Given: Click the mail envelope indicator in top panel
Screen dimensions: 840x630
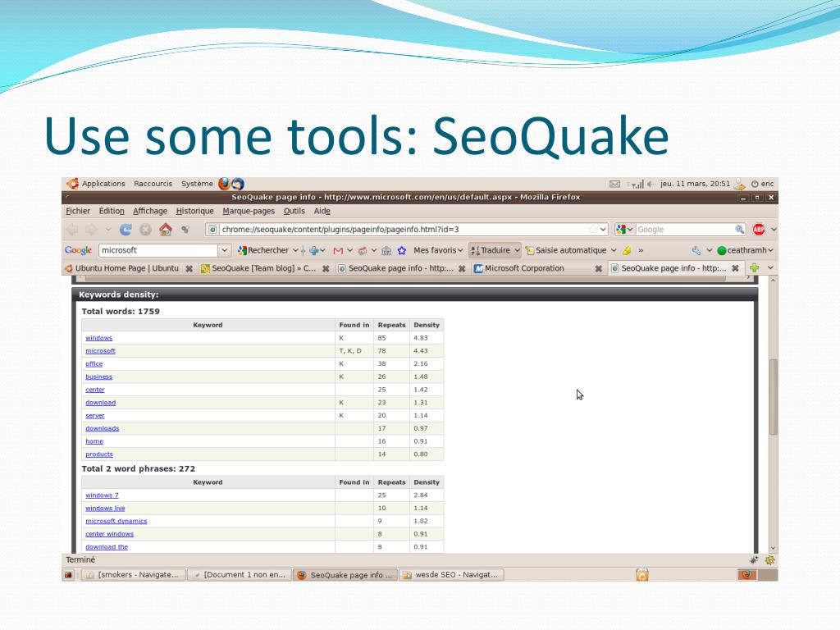Looking at the screenshot, I should tap(615, 184).
